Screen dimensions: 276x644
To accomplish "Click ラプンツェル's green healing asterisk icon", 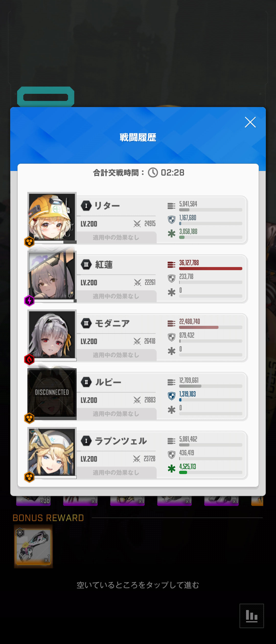I will [x=171, y=469].
